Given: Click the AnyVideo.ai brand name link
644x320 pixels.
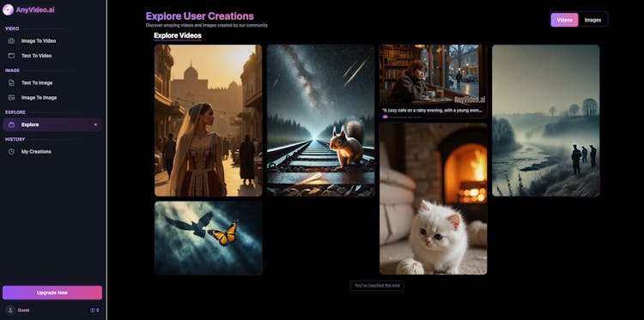Looking at the screenshot, I should 35,9.
